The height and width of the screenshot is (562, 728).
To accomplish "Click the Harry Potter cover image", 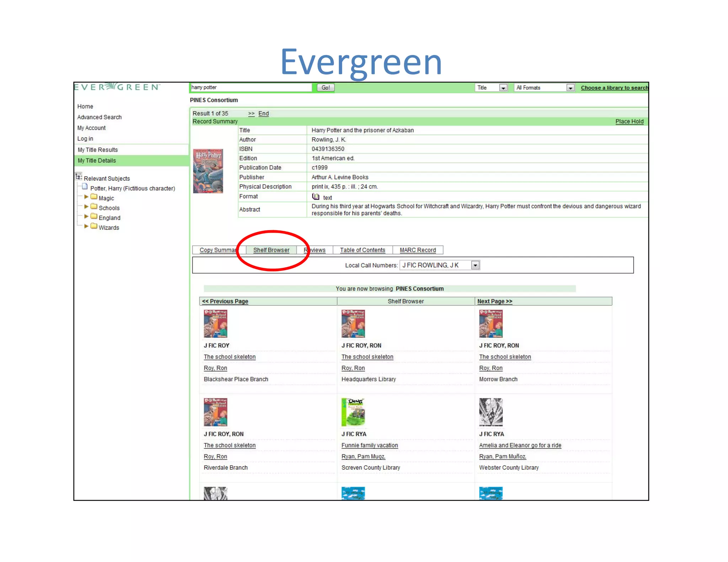I will pos(208,171).
